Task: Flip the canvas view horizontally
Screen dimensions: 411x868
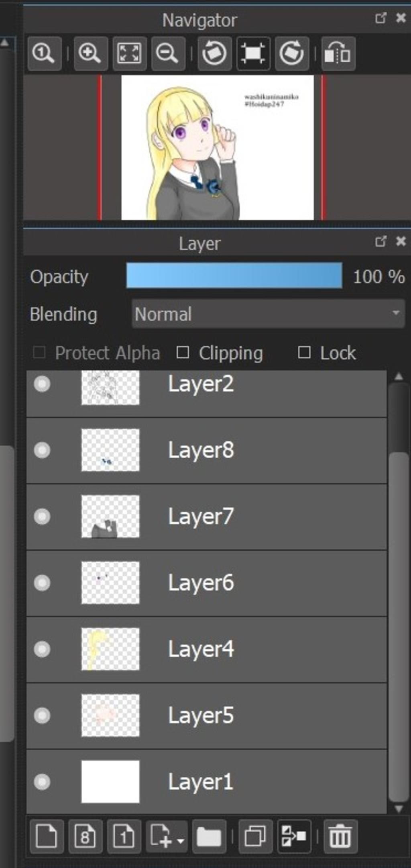Action: click(338, 53)
